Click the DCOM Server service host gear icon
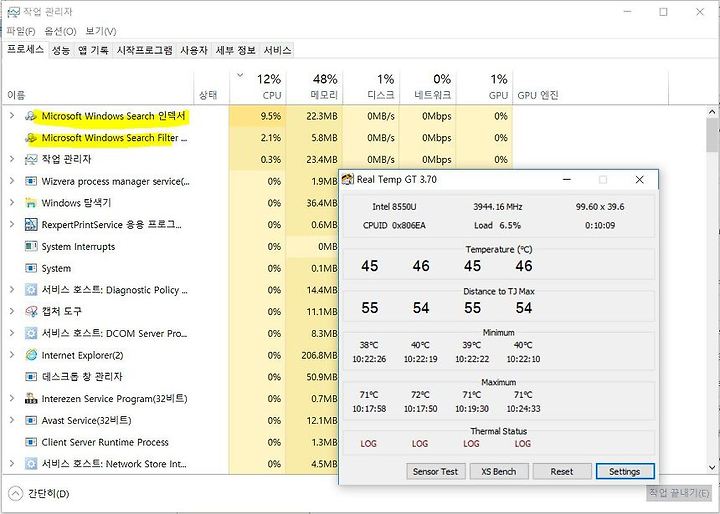 click(31, 333)
